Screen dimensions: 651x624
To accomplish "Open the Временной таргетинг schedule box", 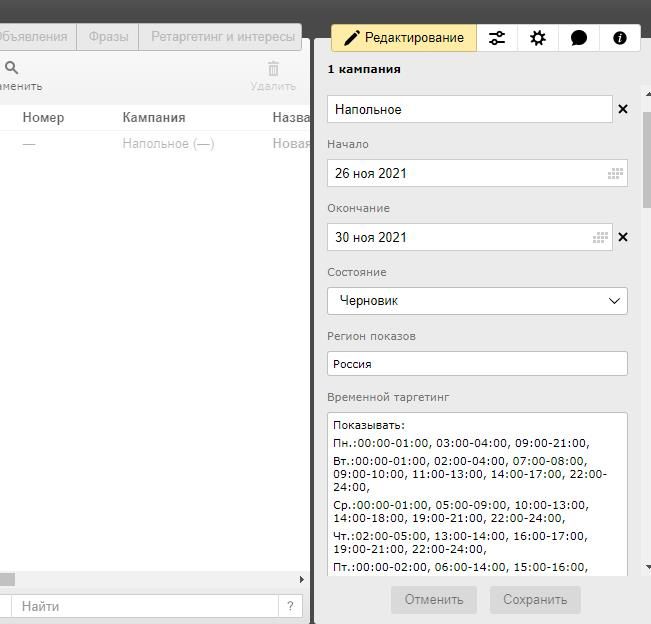I will 477,494.
